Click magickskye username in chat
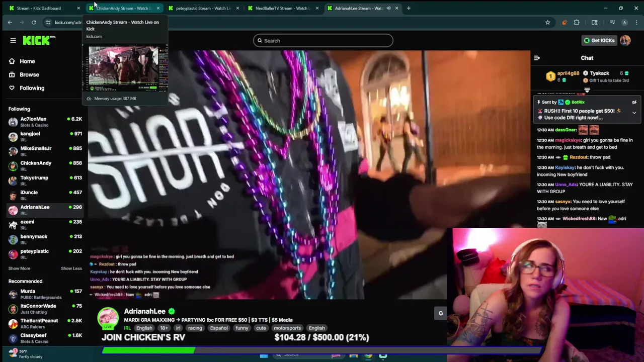This screenshot has width=644, height=362. coord(568,140)
